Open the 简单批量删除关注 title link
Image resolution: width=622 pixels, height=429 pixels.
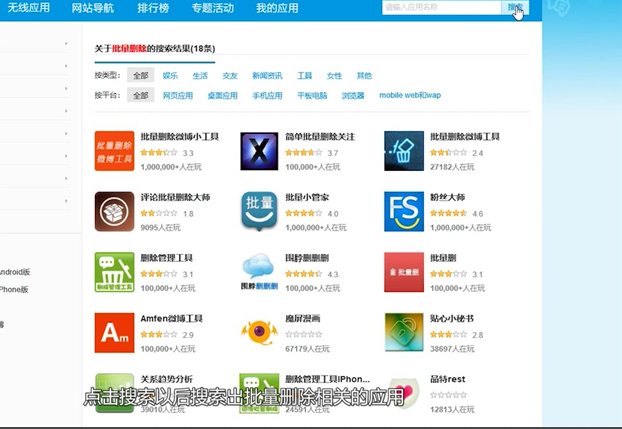pos(320,137)
